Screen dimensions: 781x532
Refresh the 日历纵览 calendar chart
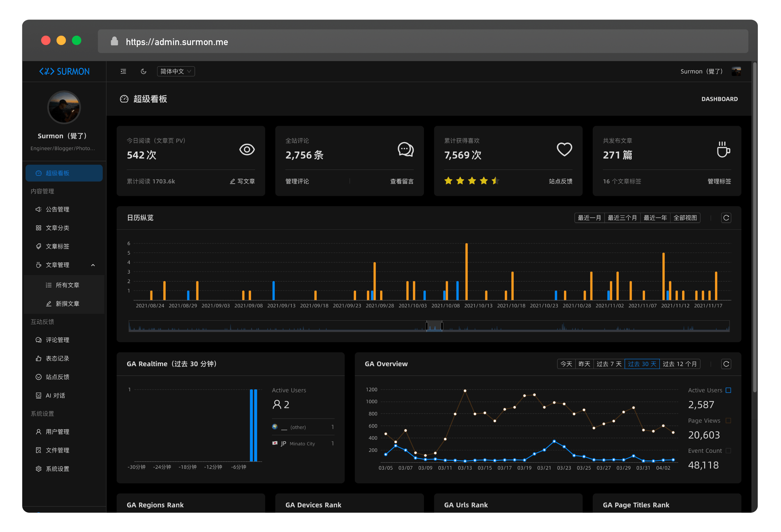pyautogui.click(x=726, y=218)
